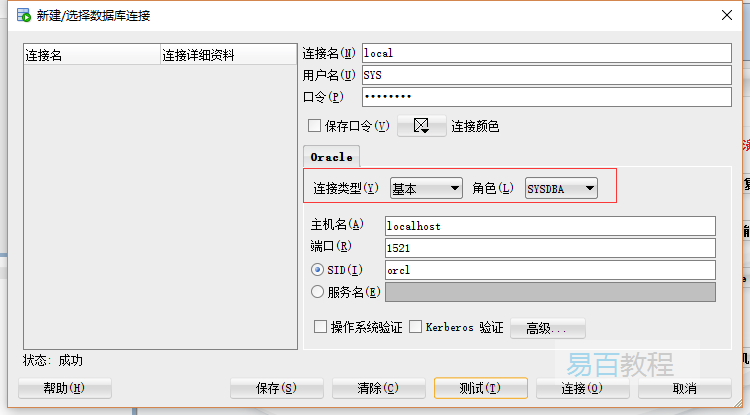Enable the 保存口令 save password checkbox
The height and width of the screenshot is (415, 750).
(315, 126)
